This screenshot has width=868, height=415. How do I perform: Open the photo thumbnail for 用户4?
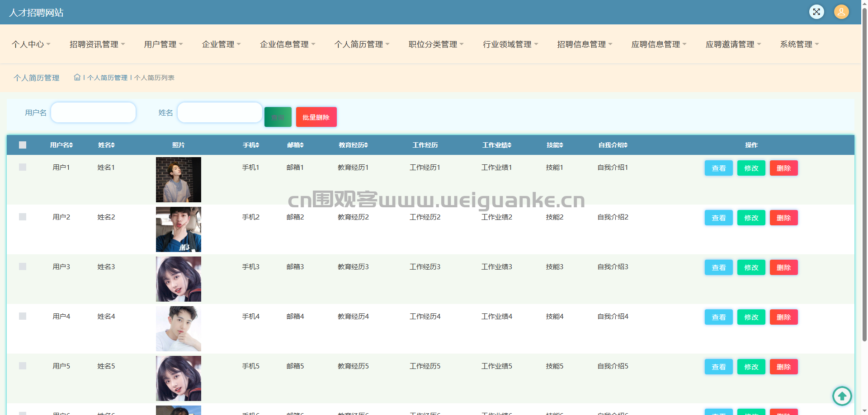coord(179,329)
